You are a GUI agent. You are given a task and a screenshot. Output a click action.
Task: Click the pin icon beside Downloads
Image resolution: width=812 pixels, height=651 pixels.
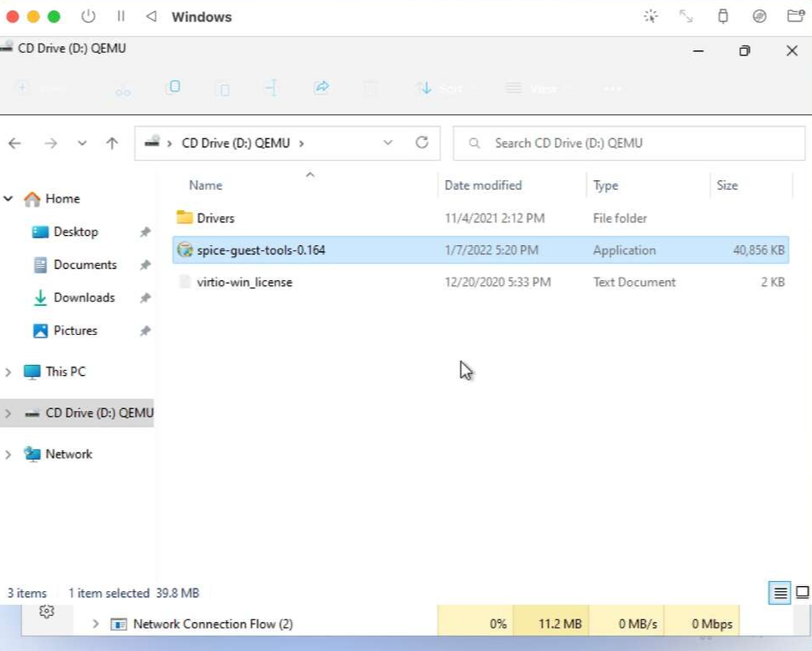coord(145,297)
